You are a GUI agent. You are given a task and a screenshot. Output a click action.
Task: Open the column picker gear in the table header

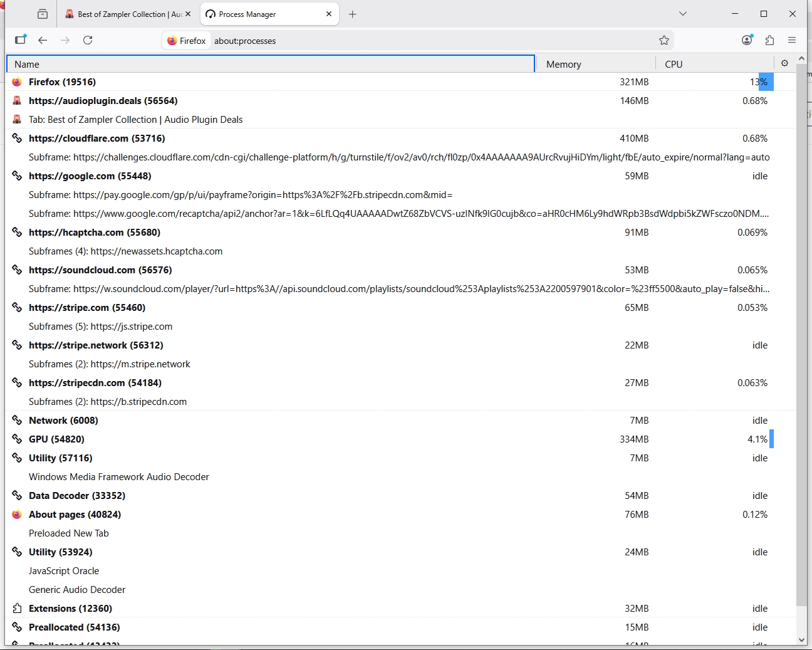click(784, 63)
